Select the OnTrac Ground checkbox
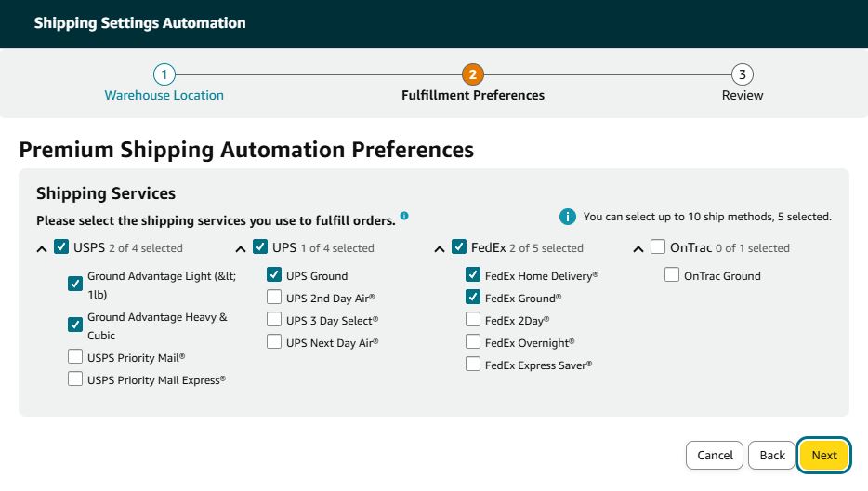This screenshot has height=491, width=868. 672,274
